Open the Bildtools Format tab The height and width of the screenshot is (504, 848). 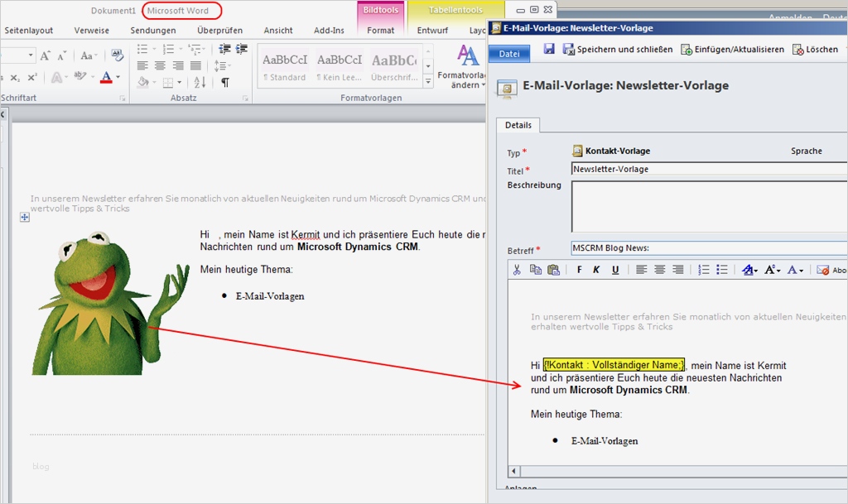point(381,31)
